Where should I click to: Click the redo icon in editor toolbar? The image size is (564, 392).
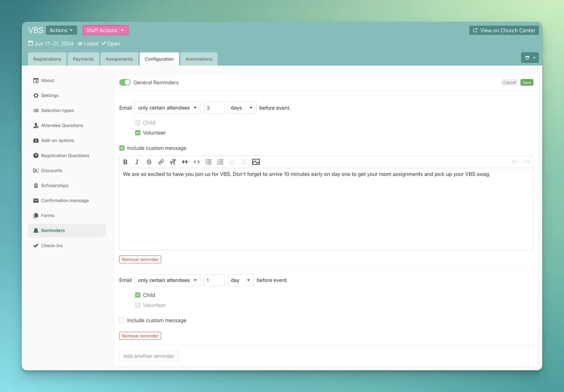pyautogui.click(x=527, y=162)
